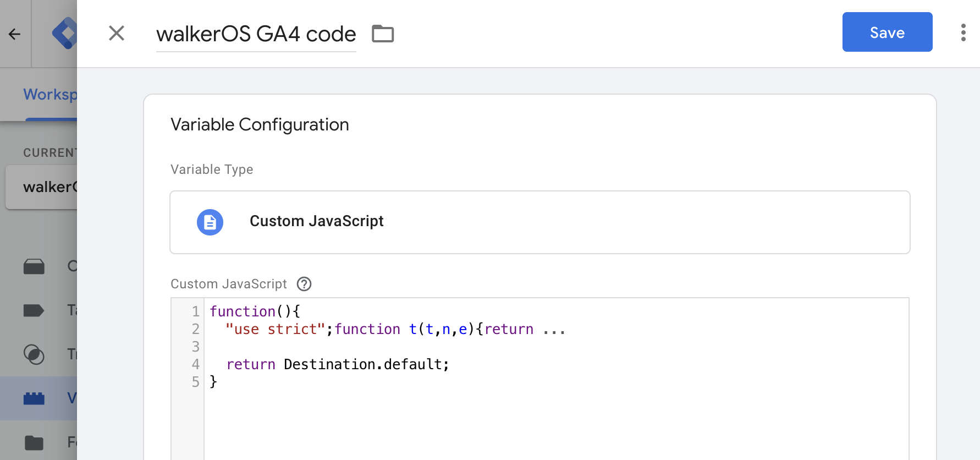This screenshot has height=460, width=980.
Task: Open the three-dot more options menu
Action: 963,32
